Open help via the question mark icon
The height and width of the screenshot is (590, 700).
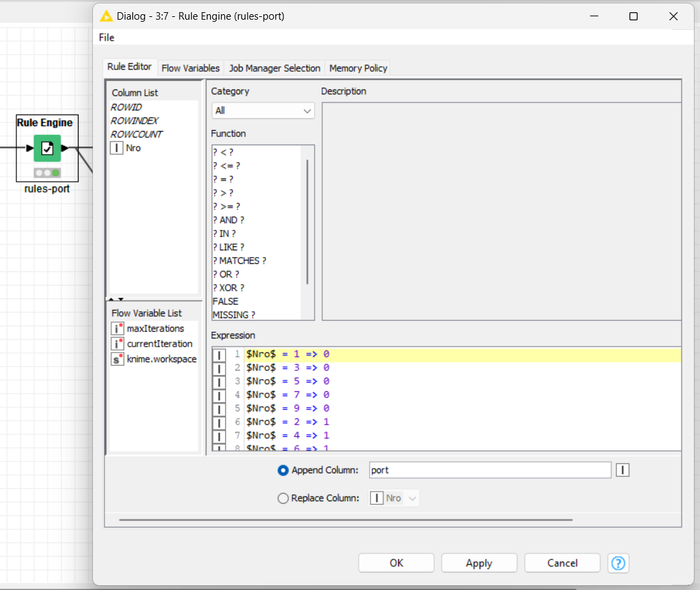(618, 563)
